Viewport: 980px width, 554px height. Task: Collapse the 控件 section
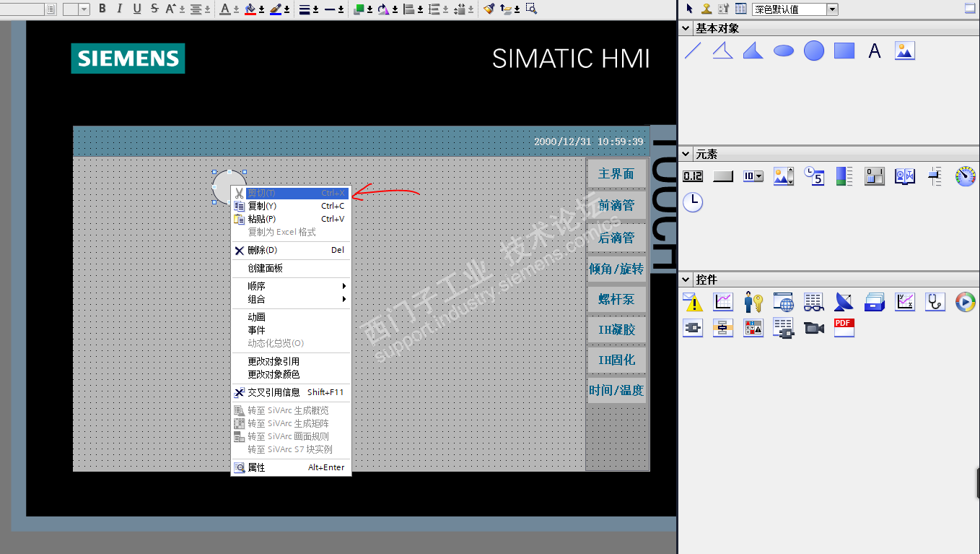[x=686, y=280]
